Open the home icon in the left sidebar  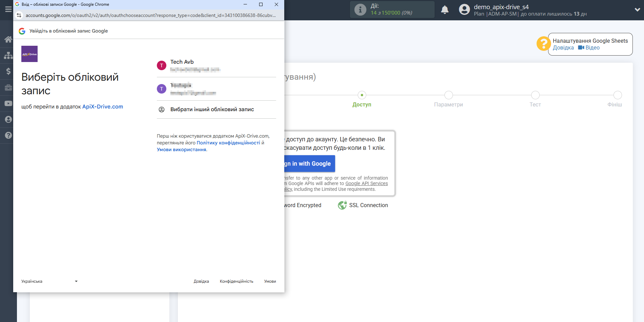(8, 39)
